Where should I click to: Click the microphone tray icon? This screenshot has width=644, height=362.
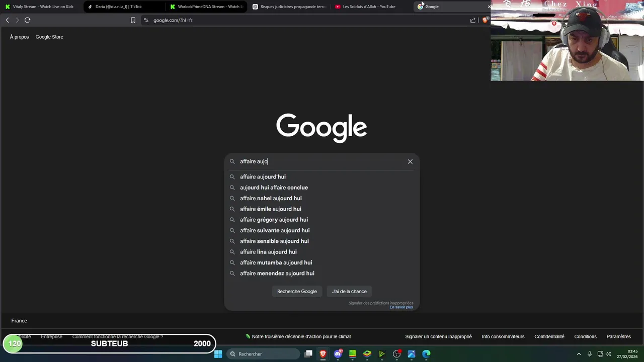(590, 354)
